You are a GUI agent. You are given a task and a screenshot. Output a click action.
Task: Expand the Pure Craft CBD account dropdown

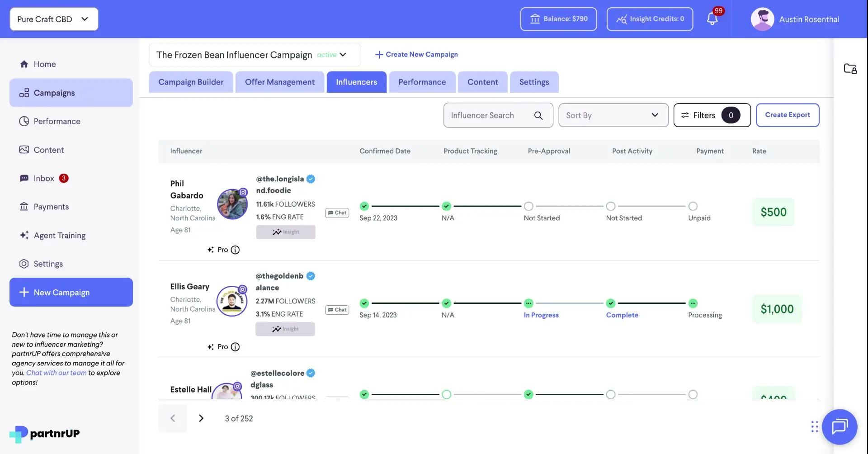[x=53, y=19]
